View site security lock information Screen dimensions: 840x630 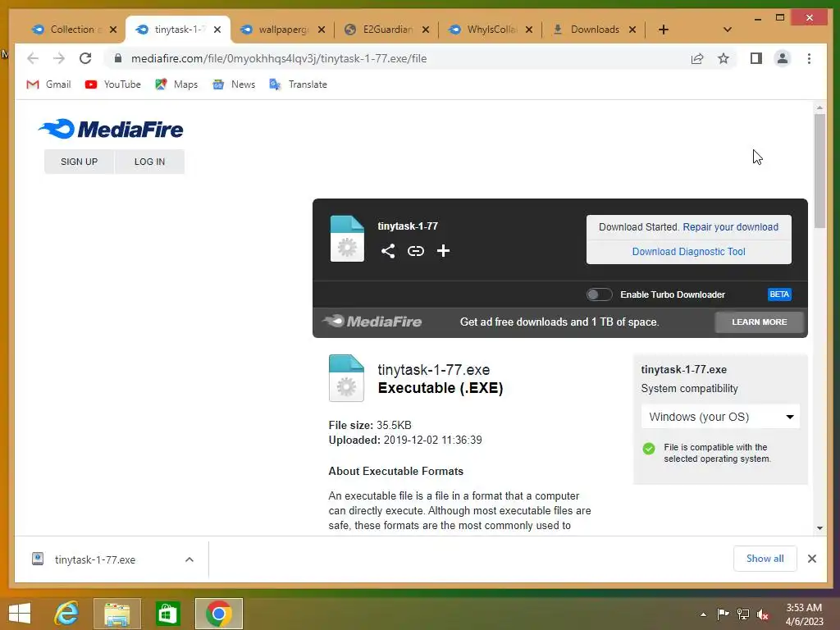pos(118,58)
